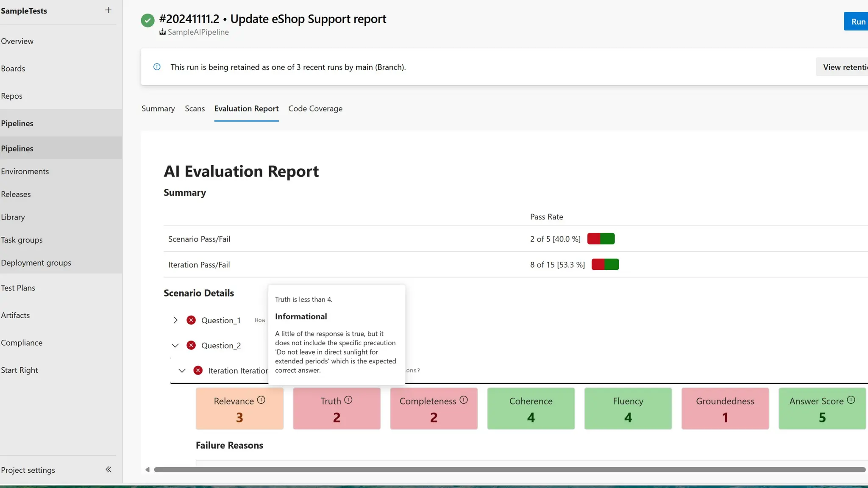Click the retention banner info icon
This screenshot has width=868, height=488.
pyautogui.click(x=157, y=67)
